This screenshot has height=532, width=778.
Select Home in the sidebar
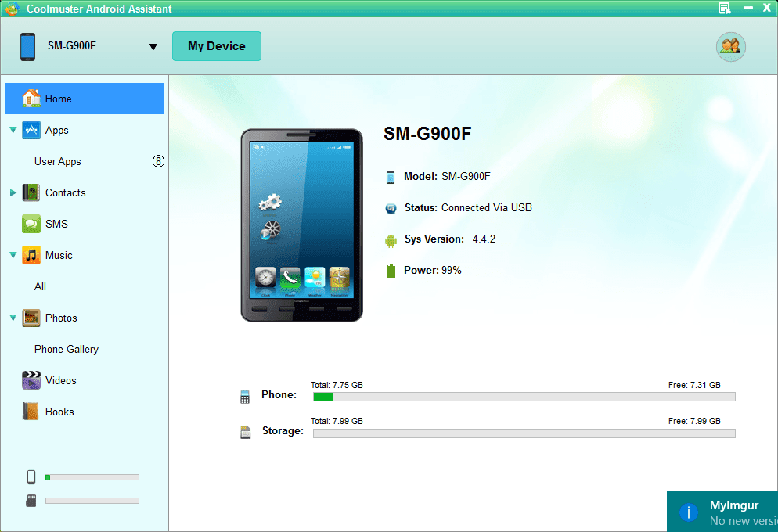point(85,99)
